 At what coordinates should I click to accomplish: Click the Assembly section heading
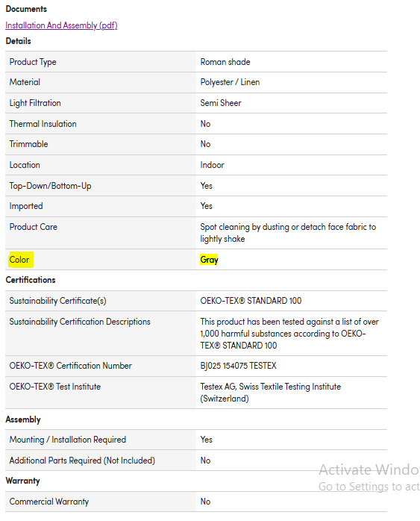coord(23,419)
